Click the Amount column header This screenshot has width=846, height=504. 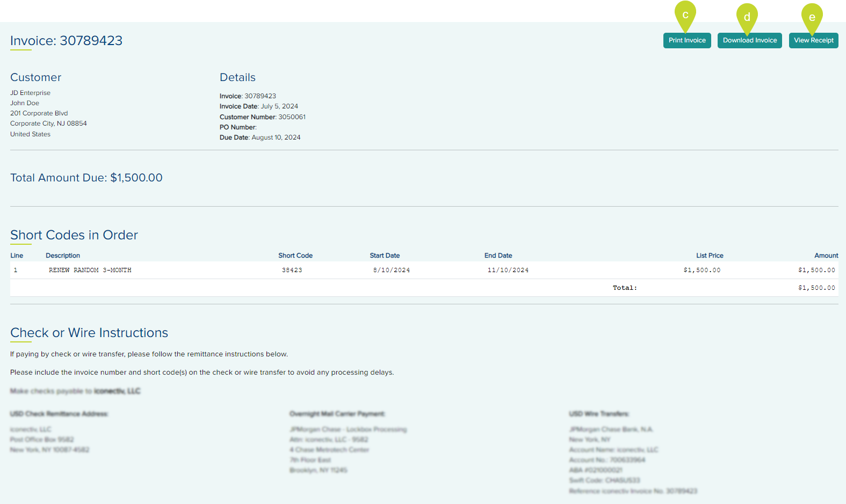click(x=826, y=255)
